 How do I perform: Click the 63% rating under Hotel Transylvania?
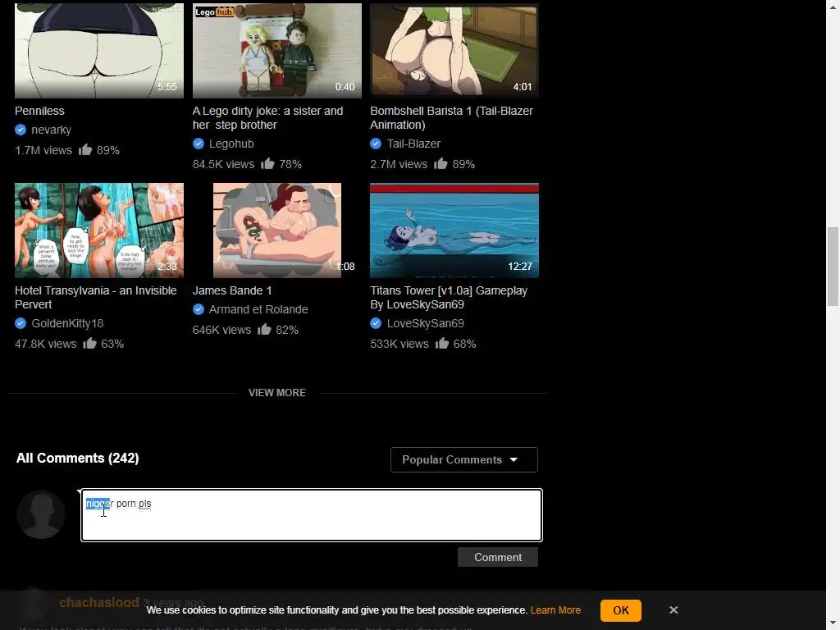pyautogui.click(x=112, y=344)
